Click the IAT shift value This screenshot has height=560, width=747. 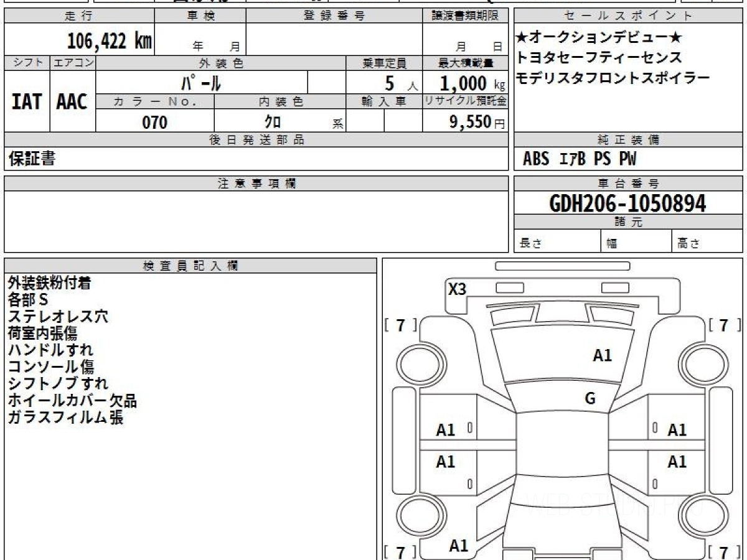click(27, 101)
